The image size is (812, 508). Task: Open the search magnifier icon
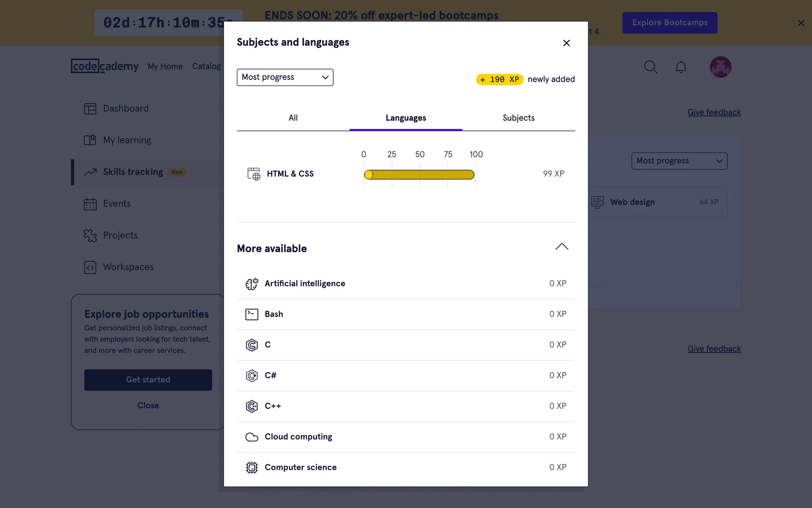(650, 67)
